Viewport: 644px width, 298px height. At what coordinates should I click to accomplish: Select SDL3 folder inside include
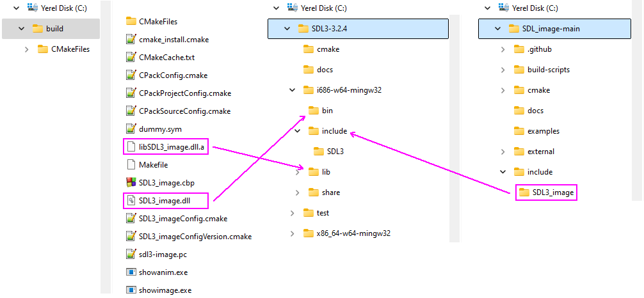[328, 152]
